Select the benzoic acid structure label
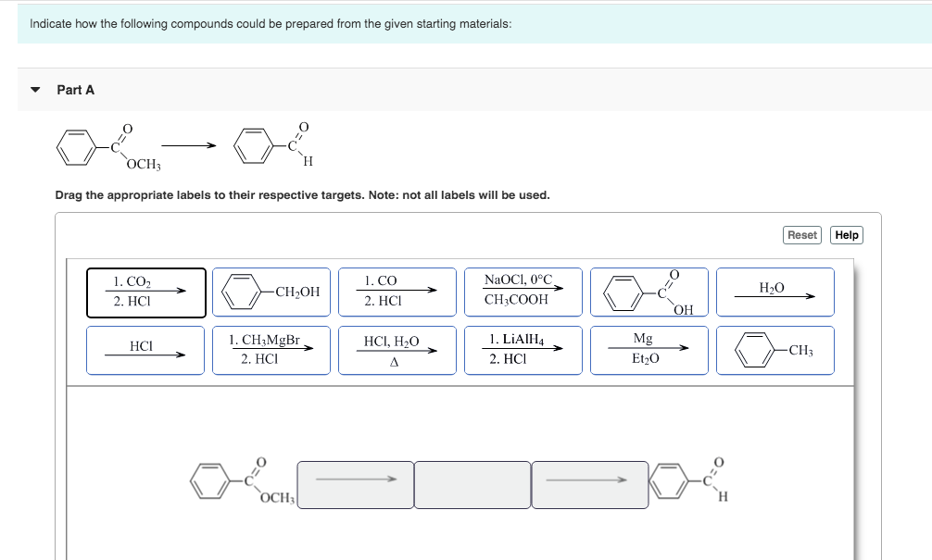This screenshot has width=932, height=560. point(649,292)
